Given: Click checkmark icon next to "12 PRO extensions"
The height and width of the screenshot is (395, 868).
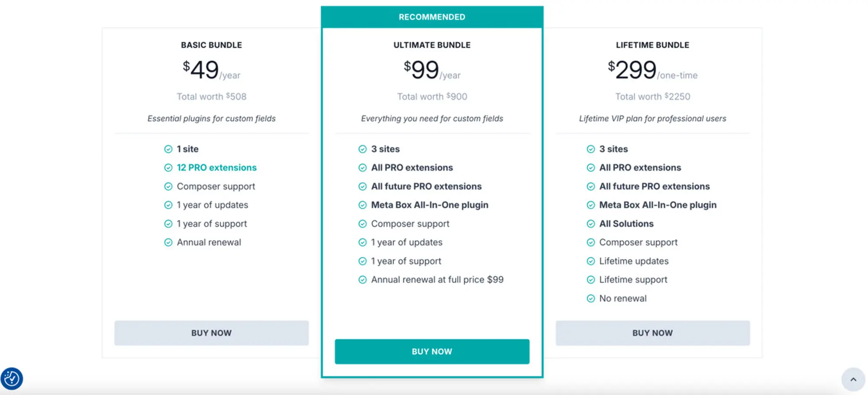Looking at the screenshot, I should click(168, 168).
